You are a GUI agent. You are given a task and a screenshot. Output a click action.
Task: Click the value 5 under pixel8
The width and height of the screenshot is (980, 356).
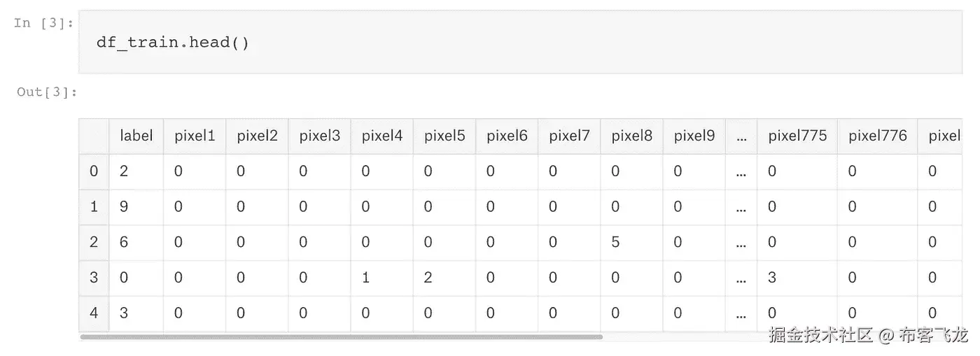pos(615,242)
